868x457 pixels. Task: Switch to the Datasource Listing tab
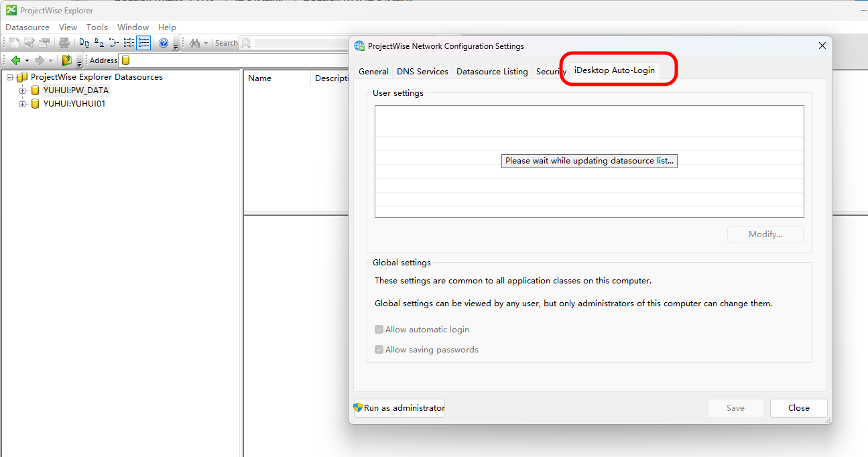(x=492, y=72)
